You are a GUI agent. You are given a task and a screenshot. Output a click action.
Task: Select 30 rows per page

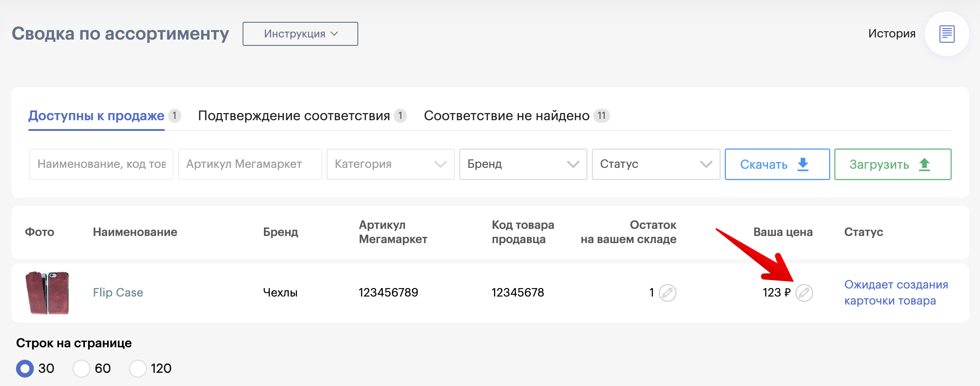(25, 369)
